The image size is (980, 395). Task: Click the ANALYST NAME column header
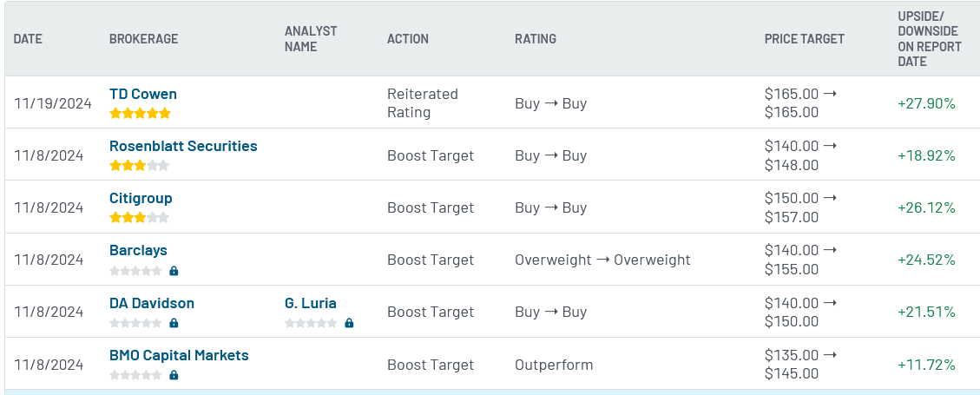click(311, 39)
